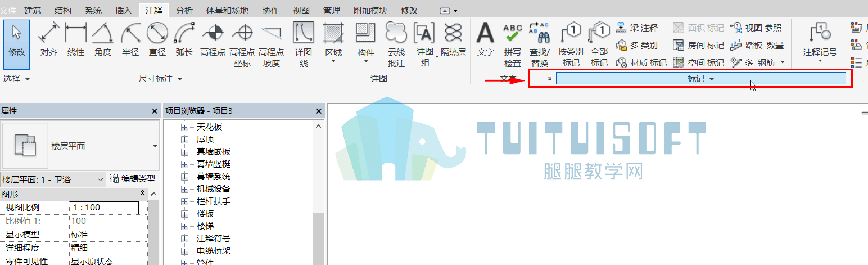Choose the 线性 linear dimension tool
Viewport: 868px width, 265px height.
pyautogui.click(x=76, y=41)
